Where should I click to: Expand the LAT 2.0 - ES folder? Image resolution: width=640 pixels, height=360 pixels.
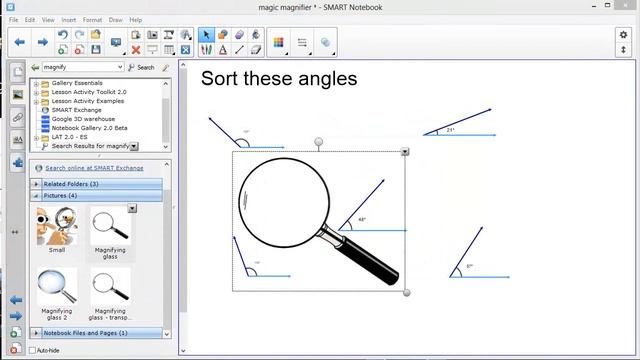tap(36, 138)
